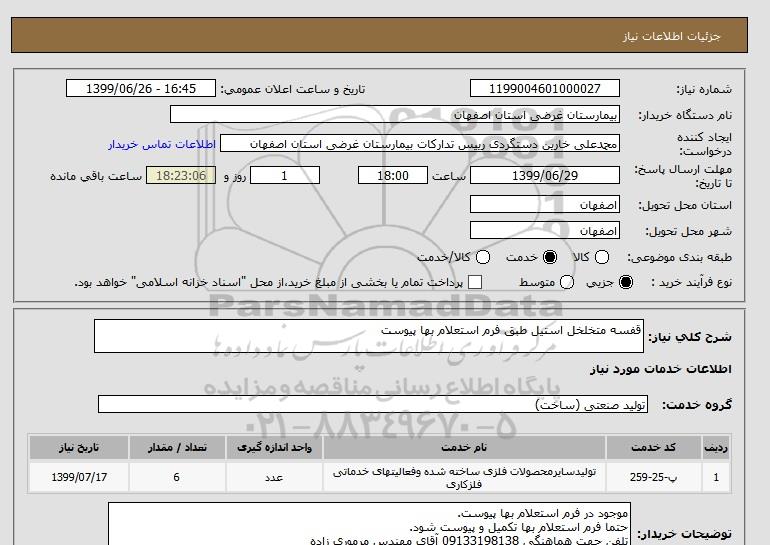The height and width of the screenshot is (545, 770).
Task: Click the remaining days field showing 1
Action: point(285,175)
